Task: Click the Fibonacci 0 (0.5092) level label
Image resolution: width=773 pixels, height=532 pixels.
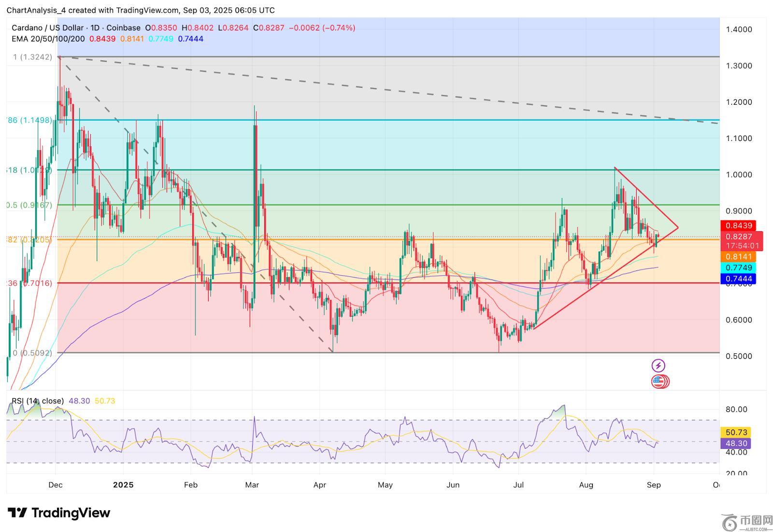Action: click(x=32, y=353)
